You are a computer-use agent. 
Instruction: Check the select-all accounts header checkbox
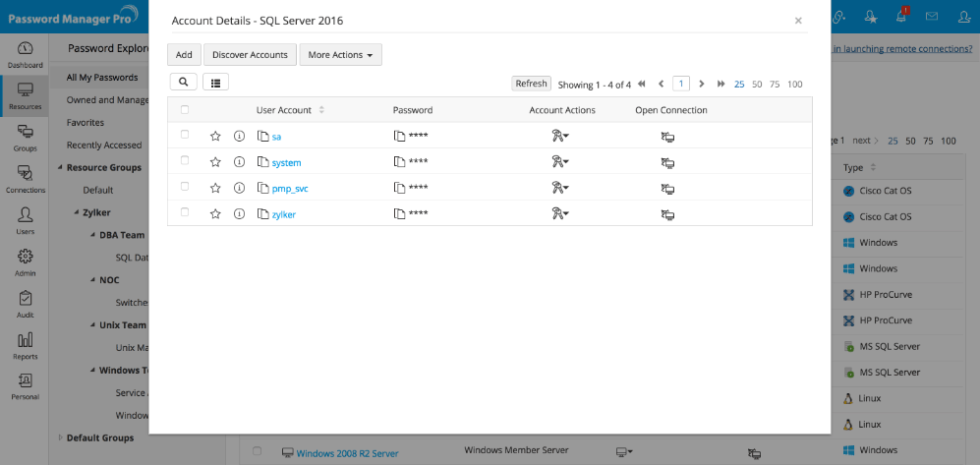[185, 110]
